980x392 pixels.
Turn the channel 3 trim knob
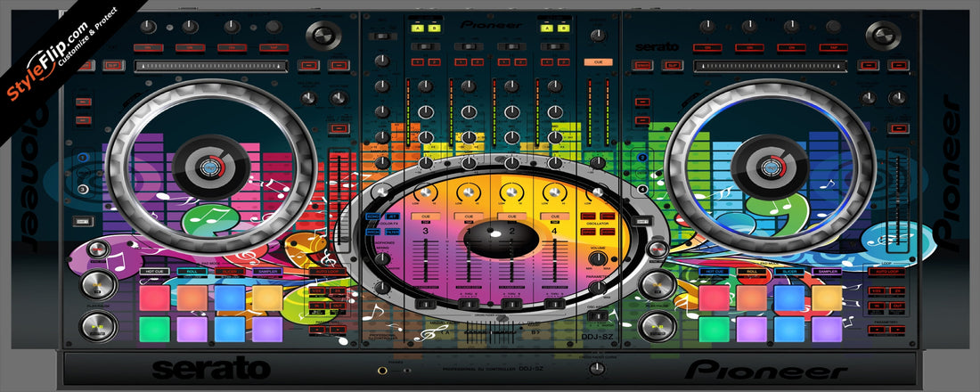click(x=426, y=86)
